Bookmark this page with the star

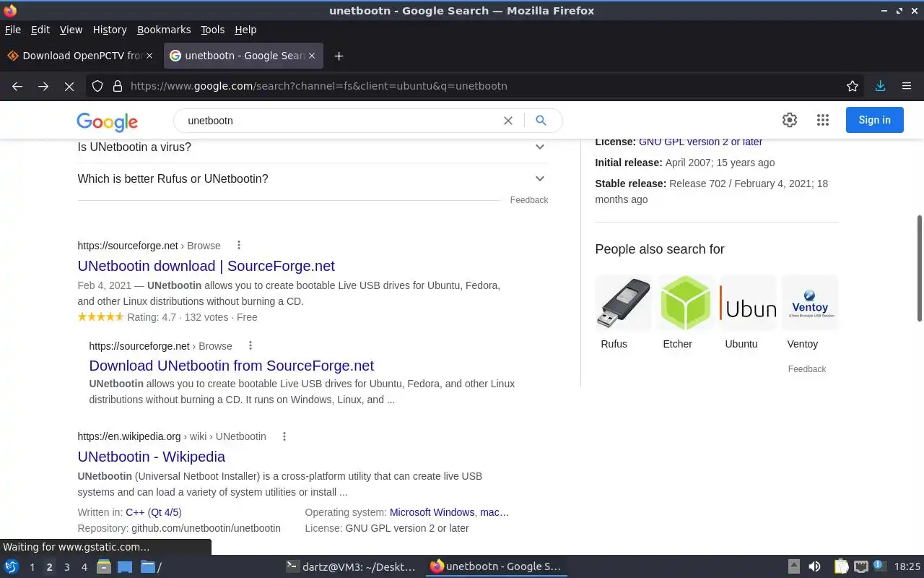coord(853,86)
